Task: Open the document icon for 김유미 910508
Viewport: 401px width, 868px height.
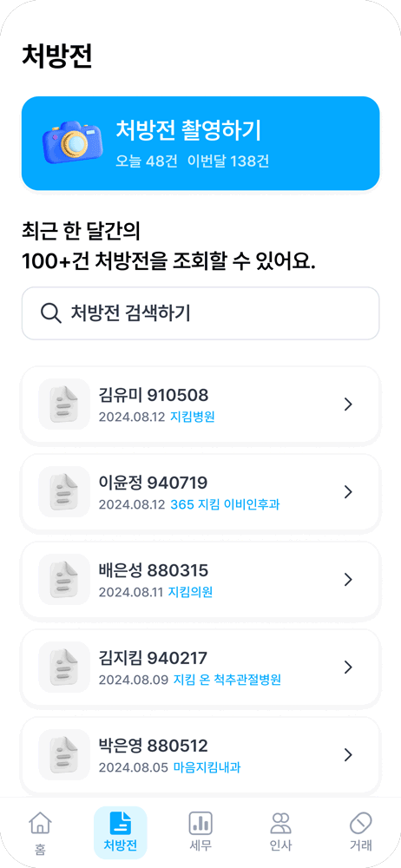Action: tap(64, 404)
